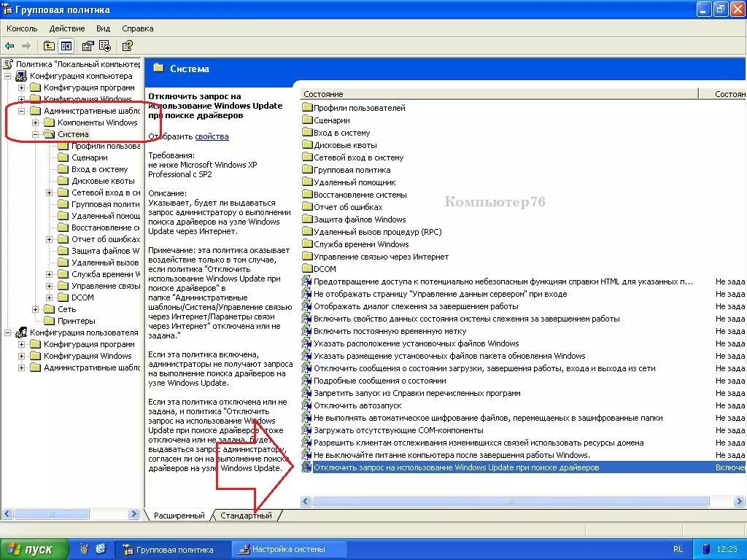This screenshot has height=560, width=747.
Task: Switch to the Стандартный tab
Action: (x=248, y=516)
